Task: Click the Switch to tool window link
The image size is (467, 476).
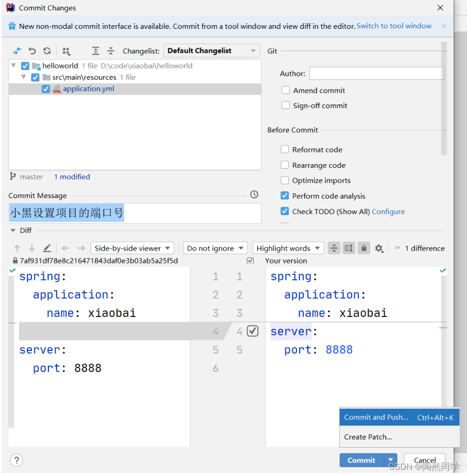Action: click(394, 25)
